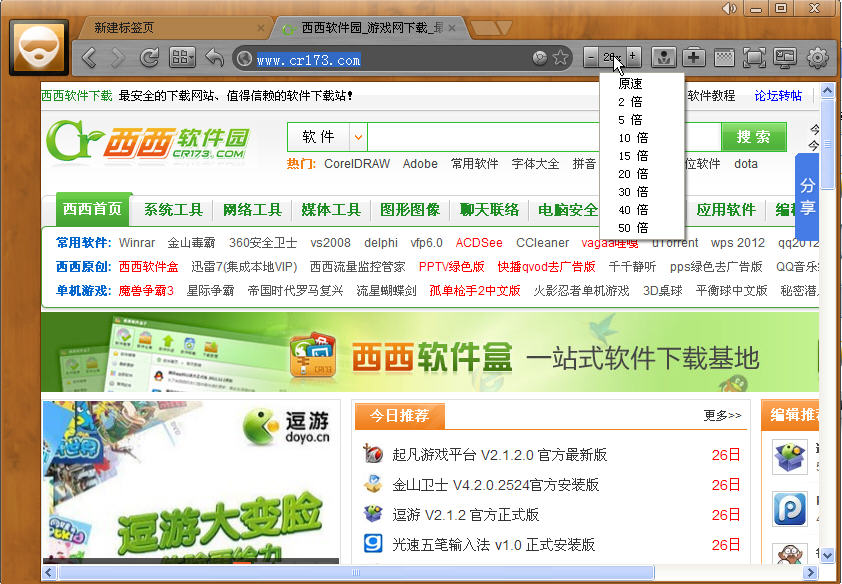Click the 魔兽争霸3 game link
This screenshot has height=584, width=842.
146,291
